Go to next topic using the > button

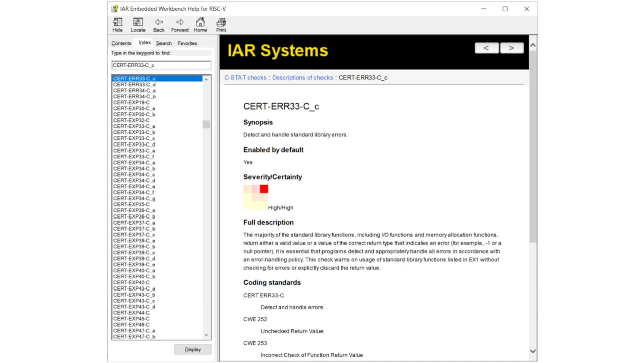pos(511,48)
